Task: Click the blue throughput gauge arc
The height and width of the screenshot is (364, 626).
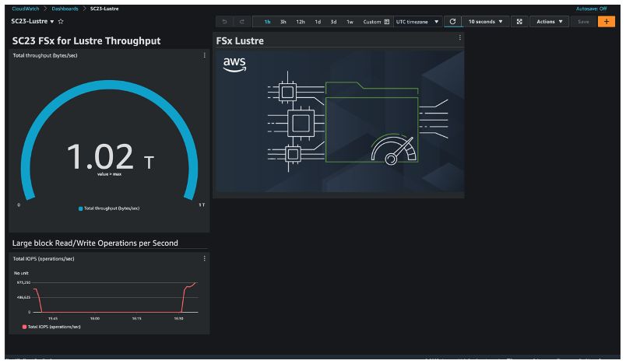Action: point(109,85)
